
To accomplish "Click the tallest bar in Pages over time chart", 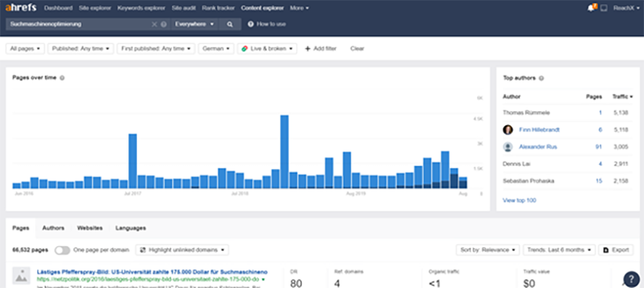I will click(284, 152).
